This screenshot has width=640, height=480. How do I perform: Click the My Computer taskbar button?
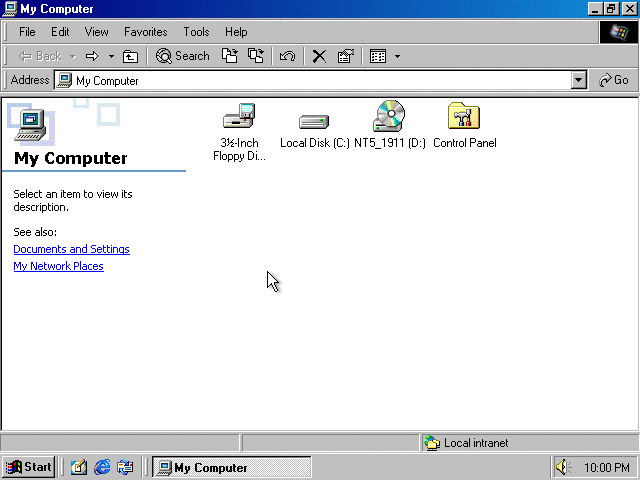pyautogui.click(x=231, y=467)
